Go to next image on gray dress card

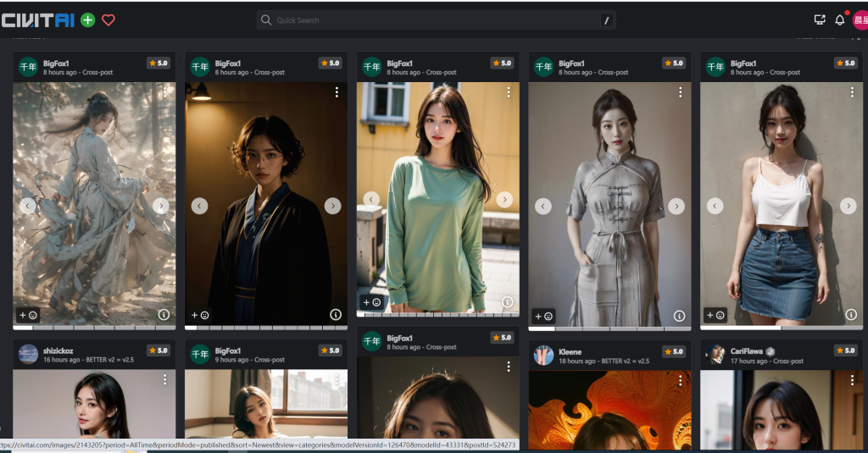(x=676, y=206)
